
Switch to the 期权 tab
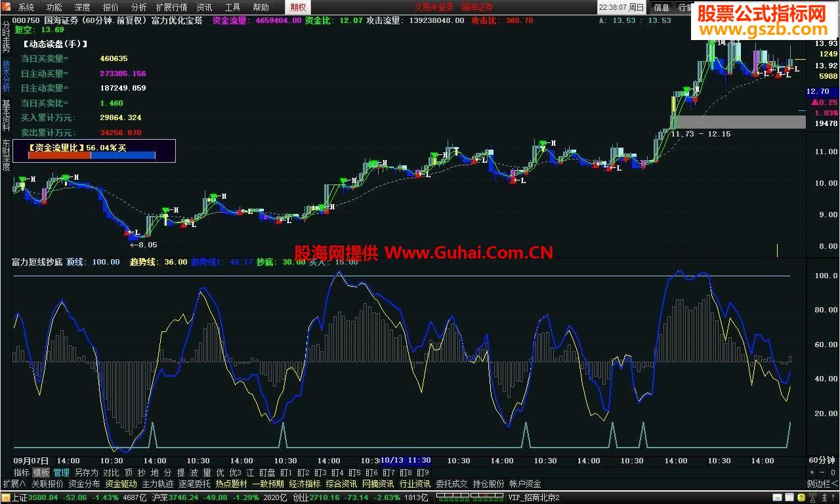click(298, 7)
